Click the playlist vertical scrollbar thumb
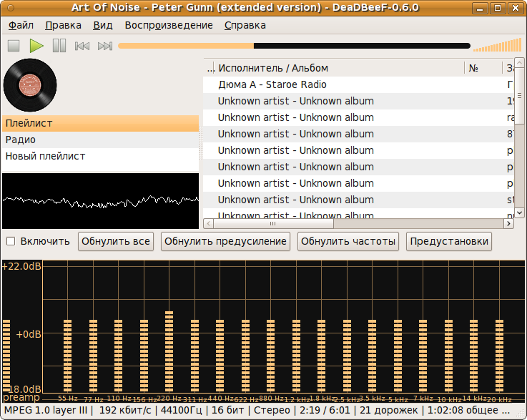Screen dimensions: 527x420 tap(519, 96)
